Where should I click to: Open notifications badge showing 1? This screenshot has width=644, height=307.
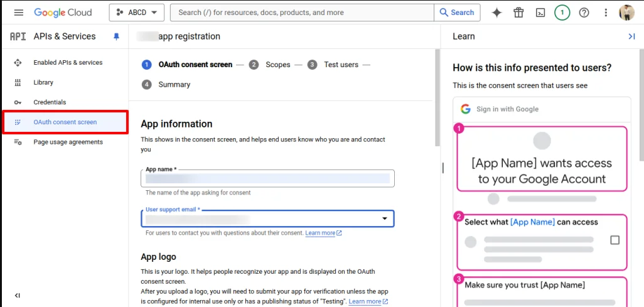click(x=562, y=13)
